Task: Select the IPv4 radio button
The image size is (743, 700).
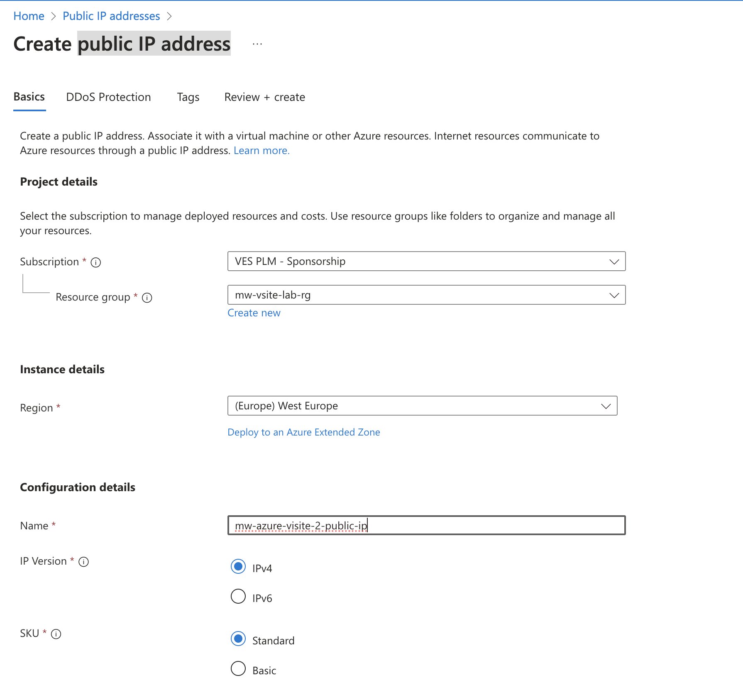Action: pyautogui.click(x=238, y=566)
